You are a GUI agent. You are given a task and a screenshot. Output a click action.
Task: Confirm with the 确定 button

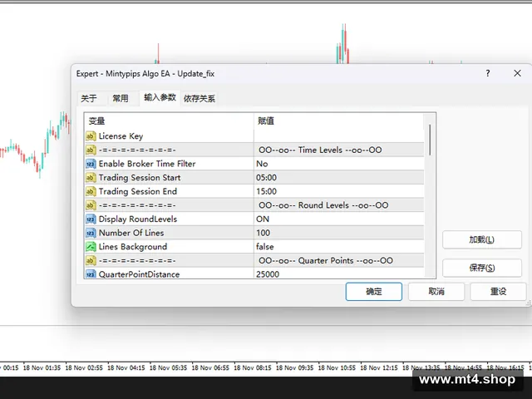point(374,292)
